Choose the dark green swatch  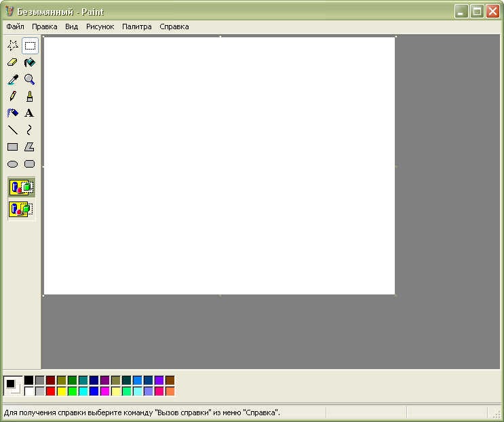(73, 380)
